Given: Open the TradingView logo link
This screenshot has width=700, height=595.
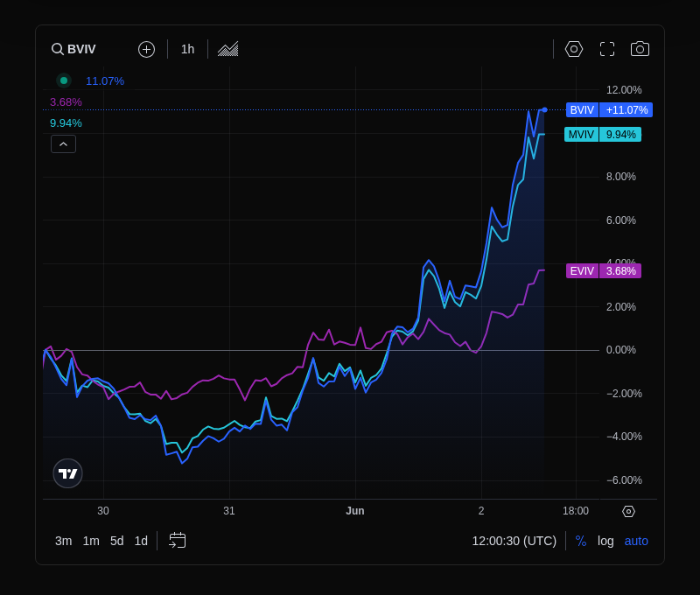Looking at the screenshot, I should 68,473.
